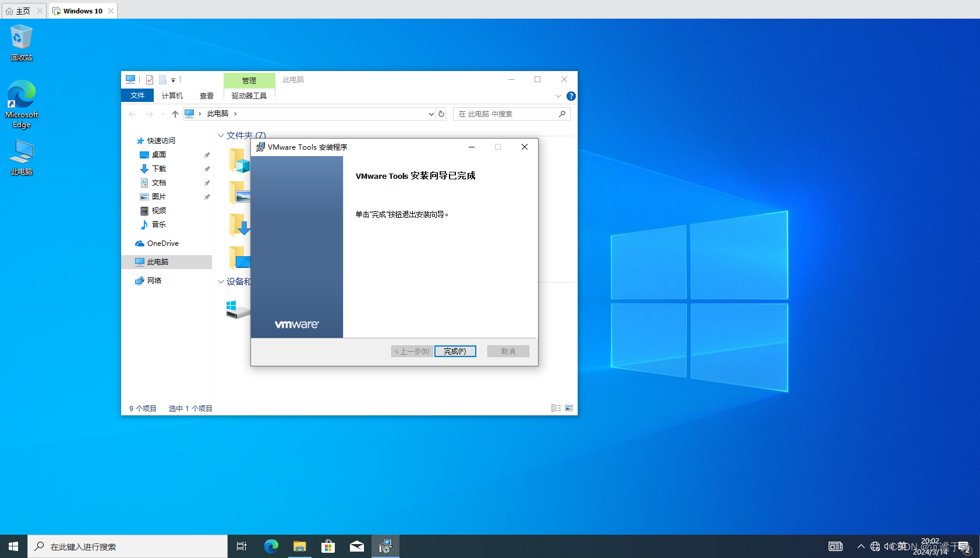Open the Windows Start menu

click(x=13, y=546)
